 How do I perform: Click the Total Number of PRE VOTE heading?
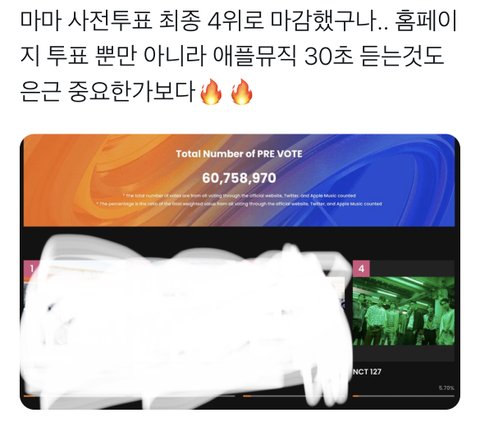click(239, 154)
